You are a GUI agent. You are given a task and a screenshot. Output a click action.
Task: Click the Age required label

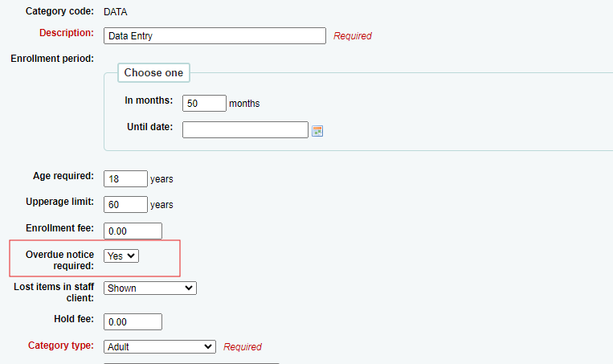63,176
